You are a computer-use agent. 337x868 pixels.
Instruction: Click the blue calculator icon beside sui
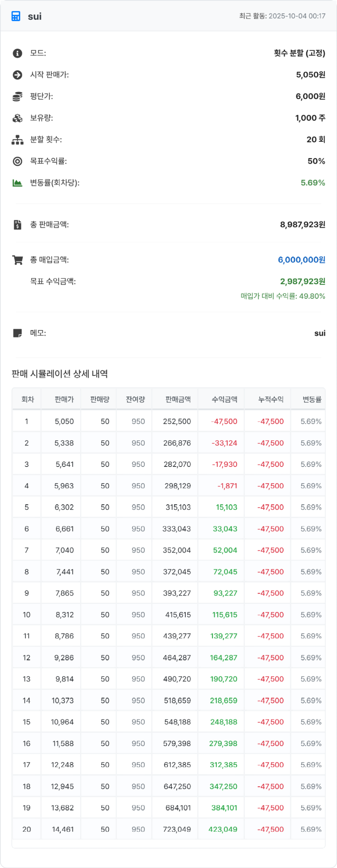coord(16,16)
